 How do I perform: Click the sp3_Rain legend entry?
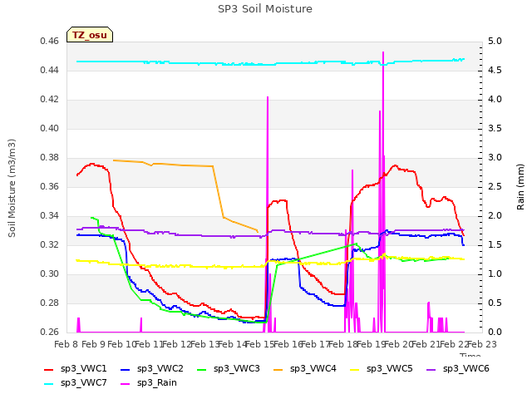tap(149, 382)
